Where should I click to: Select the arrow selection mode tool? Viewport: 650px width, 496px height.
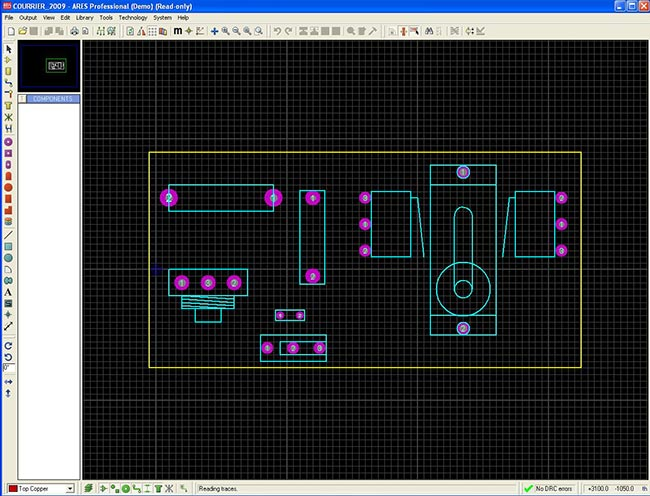coord(8,49)
